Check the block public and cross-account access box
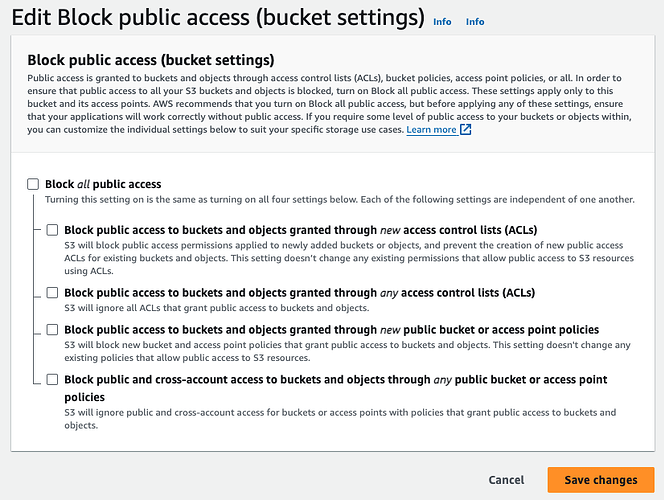The image size is (664, 500). click(x=52, y=379)
